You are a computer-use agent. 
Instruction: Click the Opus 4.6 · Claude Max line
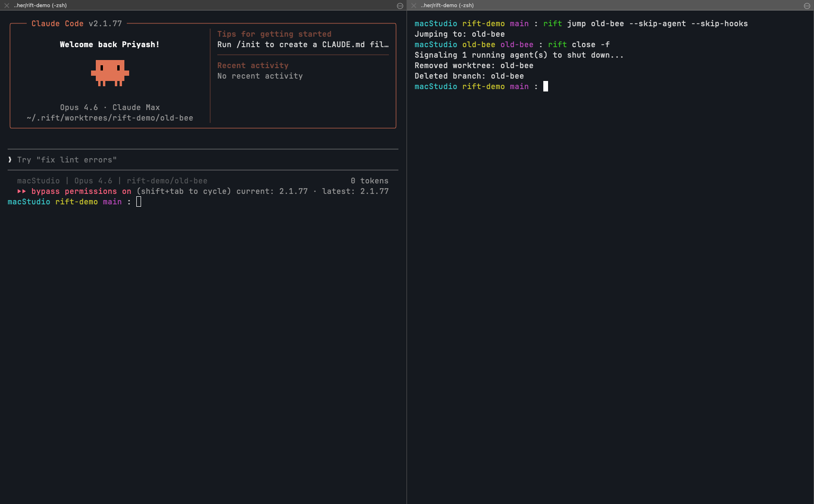tap(110, 107)
